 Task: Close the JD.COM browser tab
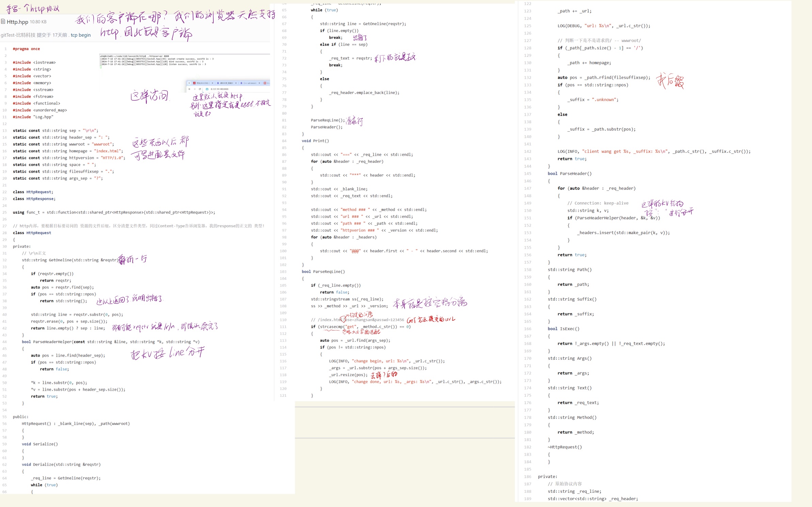(x=212, y=83)
